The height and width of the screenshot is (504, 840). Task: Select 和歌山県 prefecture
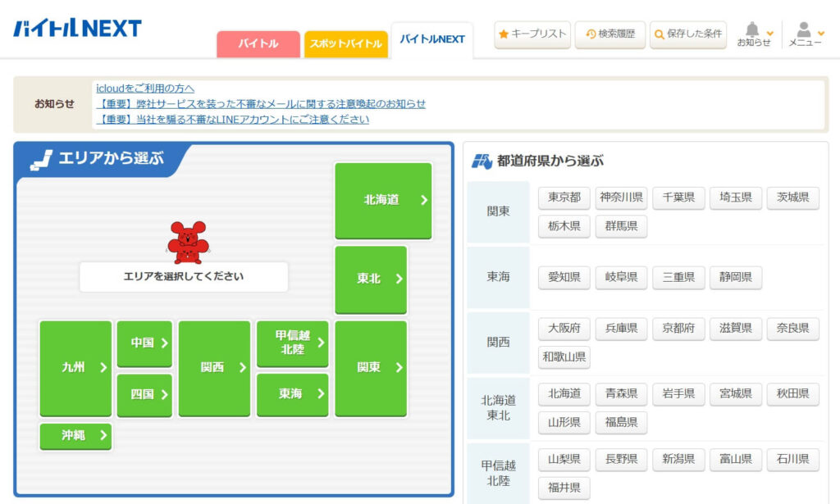coord(564,356)
